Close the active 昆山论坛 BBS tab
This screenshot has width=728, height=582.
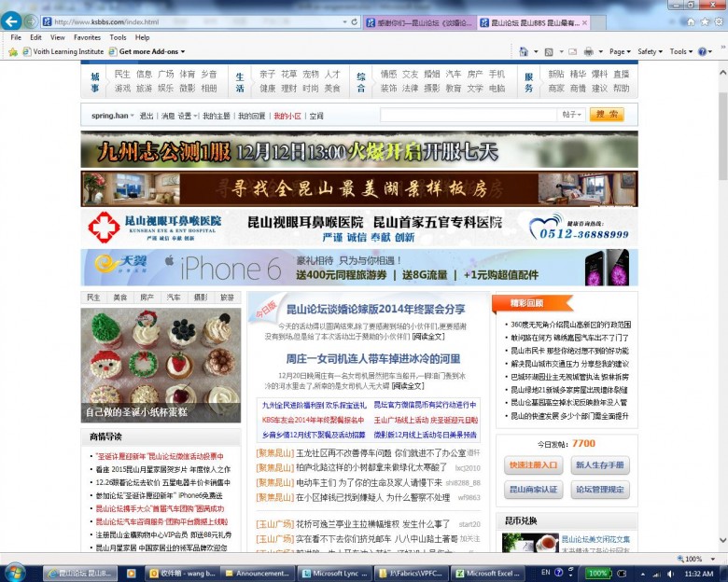(584, 22)
